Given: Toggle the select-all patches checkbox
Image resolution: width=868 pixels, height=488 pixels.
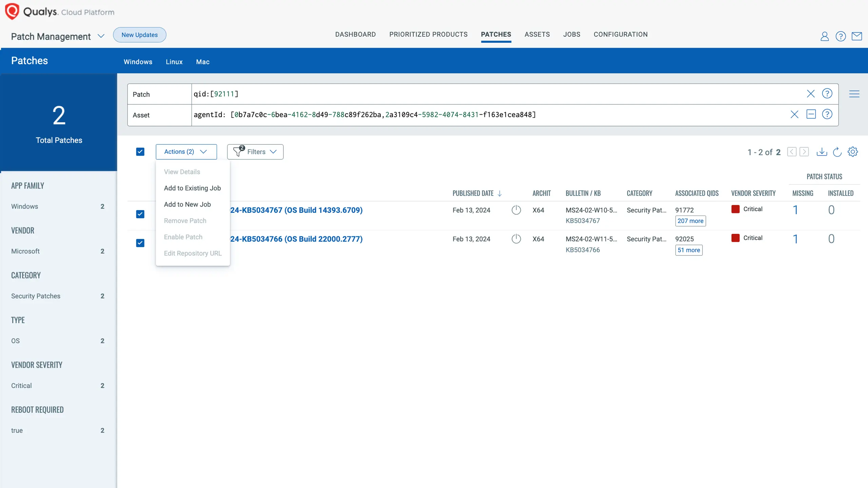Looking at the screenshot, I should 140,152.
